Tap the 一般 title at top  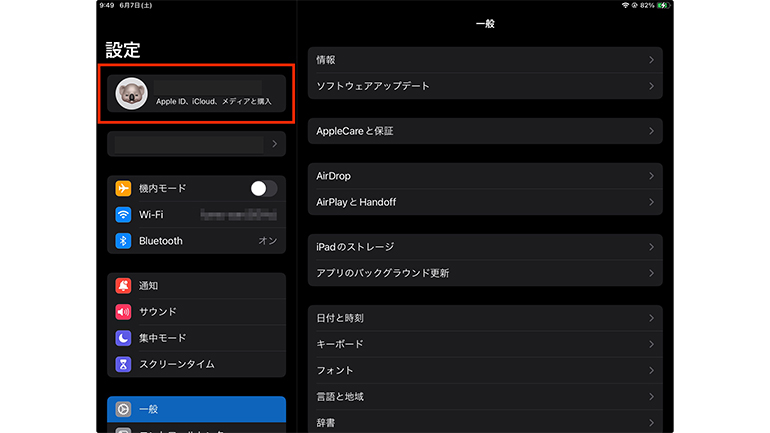(485, 24)
